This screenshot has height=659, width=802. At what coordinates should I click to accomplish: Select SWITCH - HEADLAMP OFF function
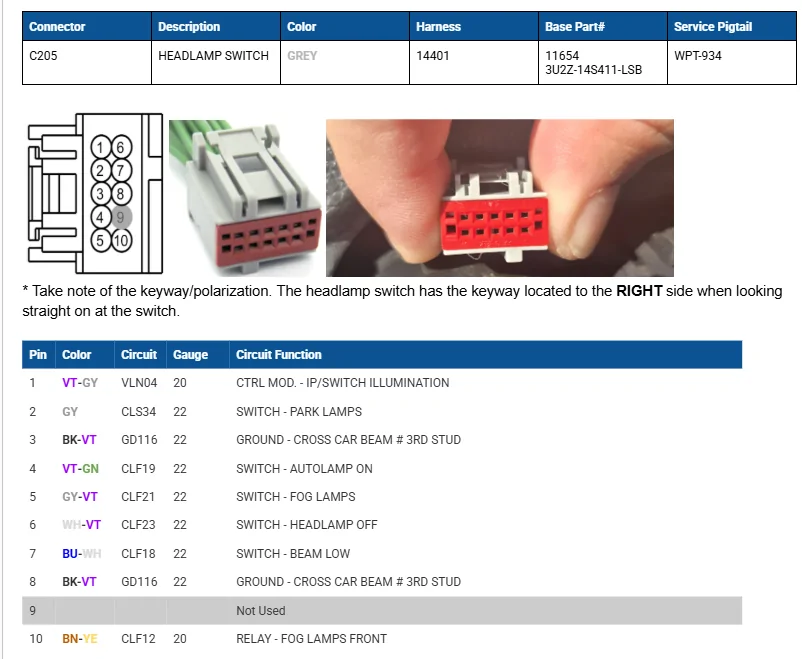coord(307,524)
